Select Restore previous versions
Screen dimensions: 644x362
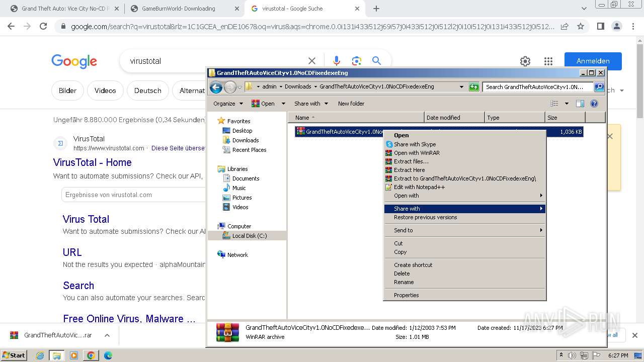click(464, 217)
